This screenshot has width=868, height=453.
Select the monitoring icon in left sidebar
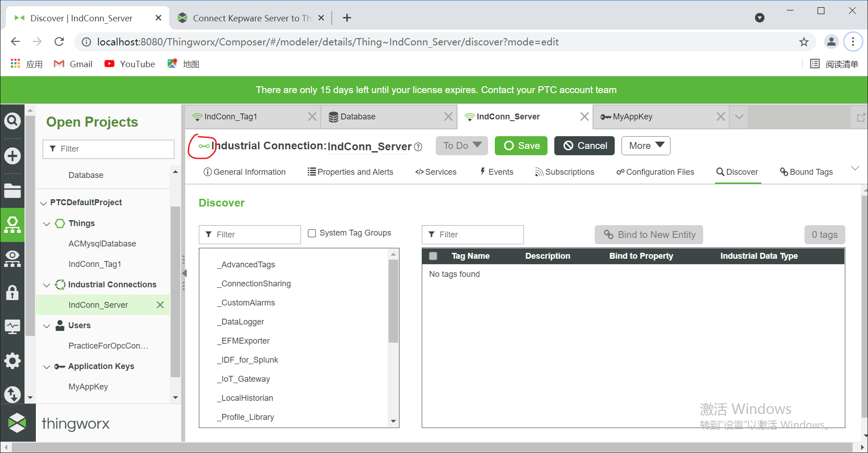12,326
